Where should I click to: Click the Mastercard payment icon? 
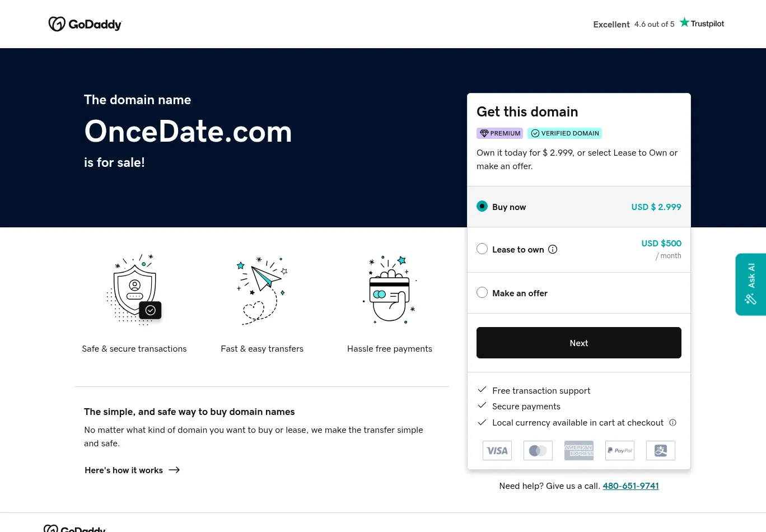point(538,450)
